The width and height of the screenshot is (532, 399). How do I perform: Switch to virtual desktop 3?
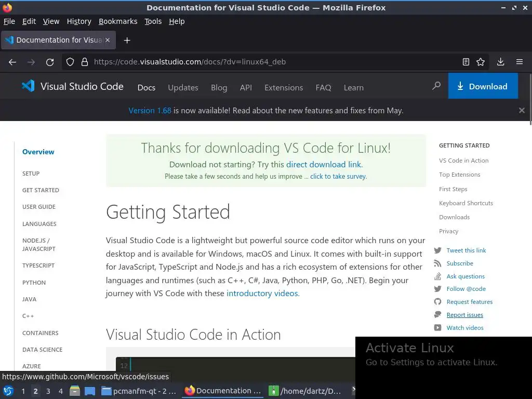pyautogui.click(x=48, y=391)
